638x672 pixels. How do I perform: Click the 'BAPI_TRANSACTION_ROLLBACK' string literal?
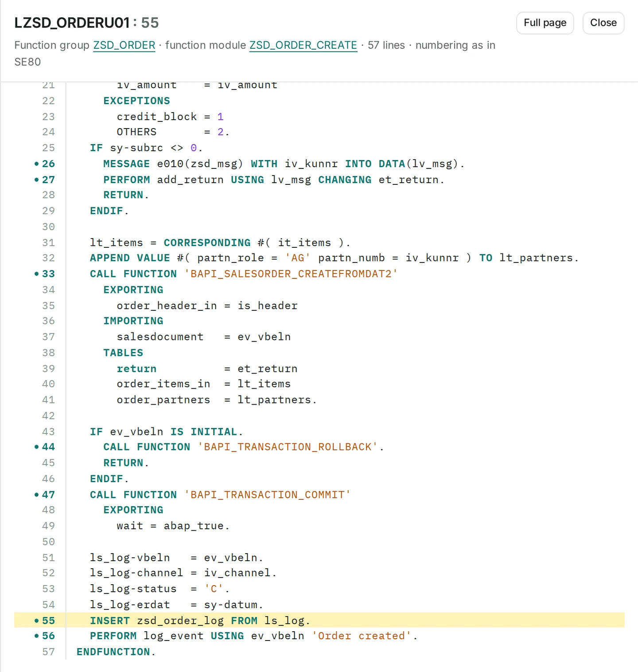(288, 447)
